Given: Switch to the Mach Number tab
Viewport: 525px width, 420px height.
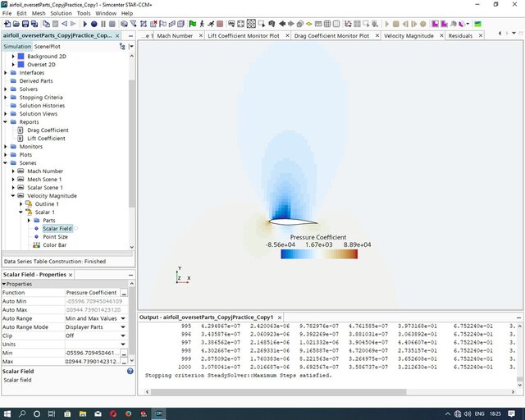Looking at the screenshot, I should pos(175,36).
